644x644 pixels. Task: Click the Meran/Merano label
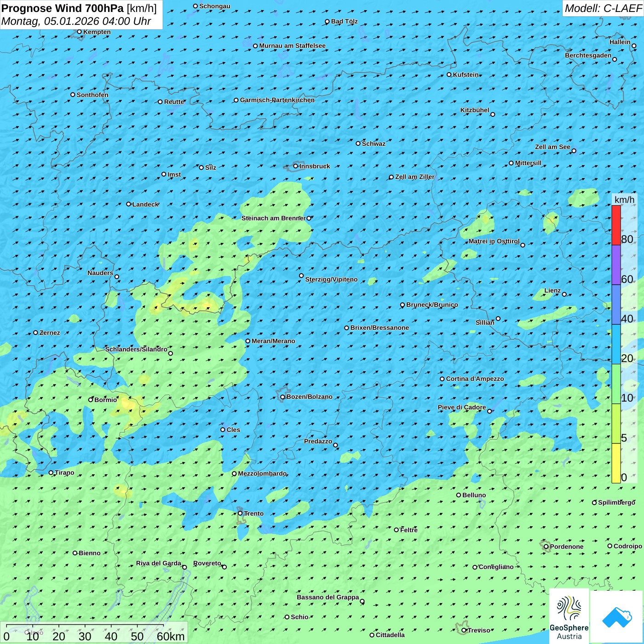(273, 341)
